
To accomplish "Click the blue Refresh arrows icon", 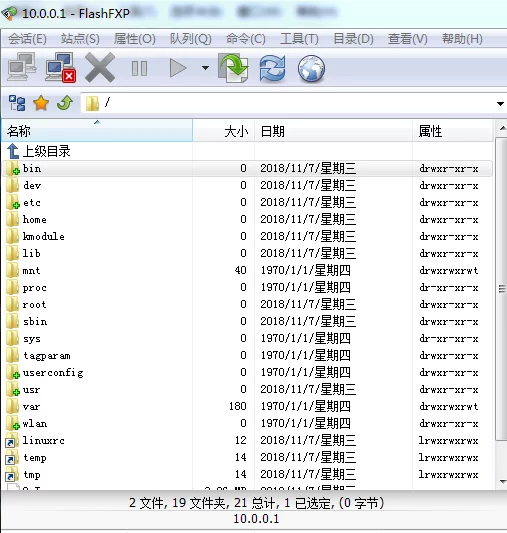I will tap(272, 68).
